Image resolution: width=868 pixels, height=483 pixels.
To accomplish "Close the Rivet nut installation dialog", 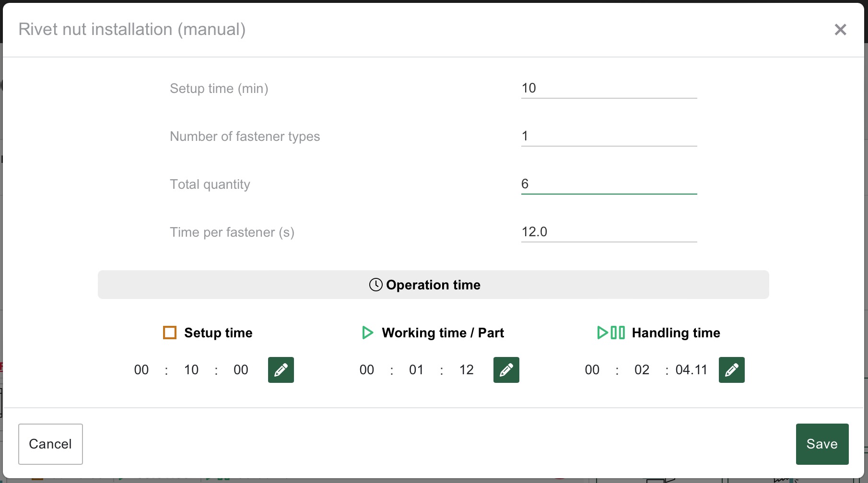I will click(840, 30).
